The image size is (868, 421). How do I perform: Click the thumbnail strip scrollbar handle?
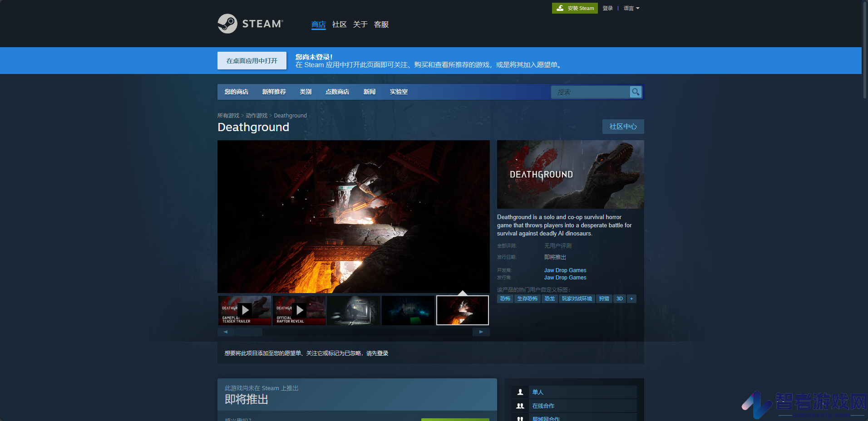(248, 332)
